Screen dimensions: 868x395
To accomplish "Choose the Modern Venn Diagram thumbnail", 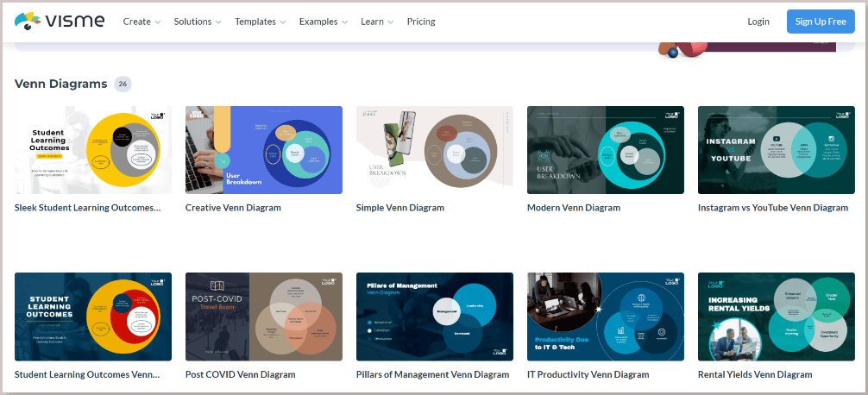I will (x=606, y=150).
